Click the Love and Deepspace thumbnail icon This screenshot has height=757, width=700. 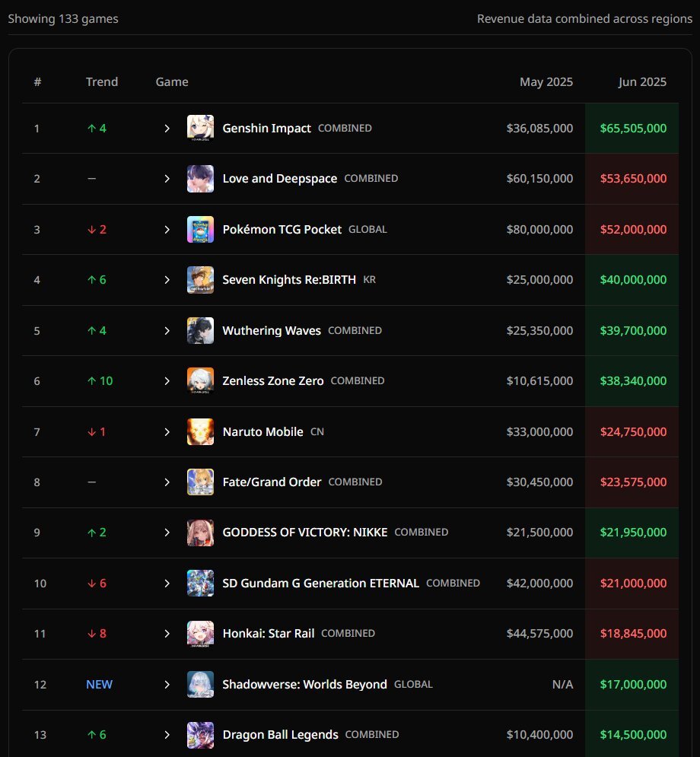(200, 179)
